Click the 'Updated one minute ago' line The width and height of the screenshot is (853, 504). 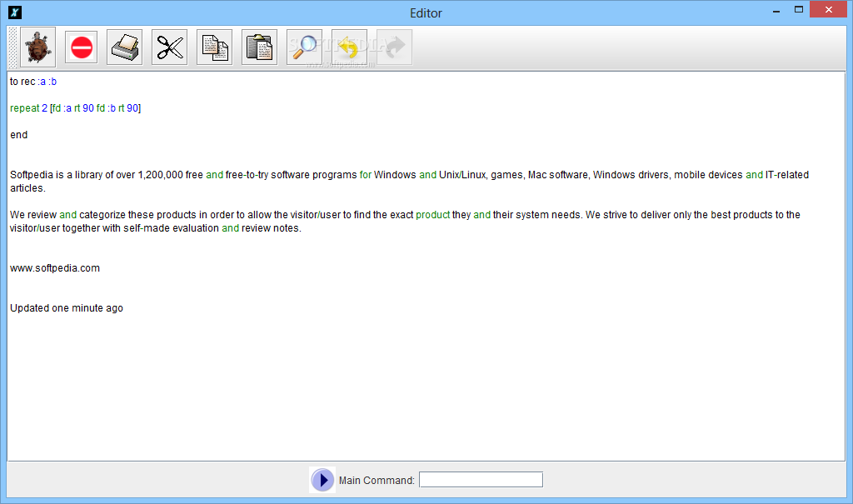pos(67,308)
